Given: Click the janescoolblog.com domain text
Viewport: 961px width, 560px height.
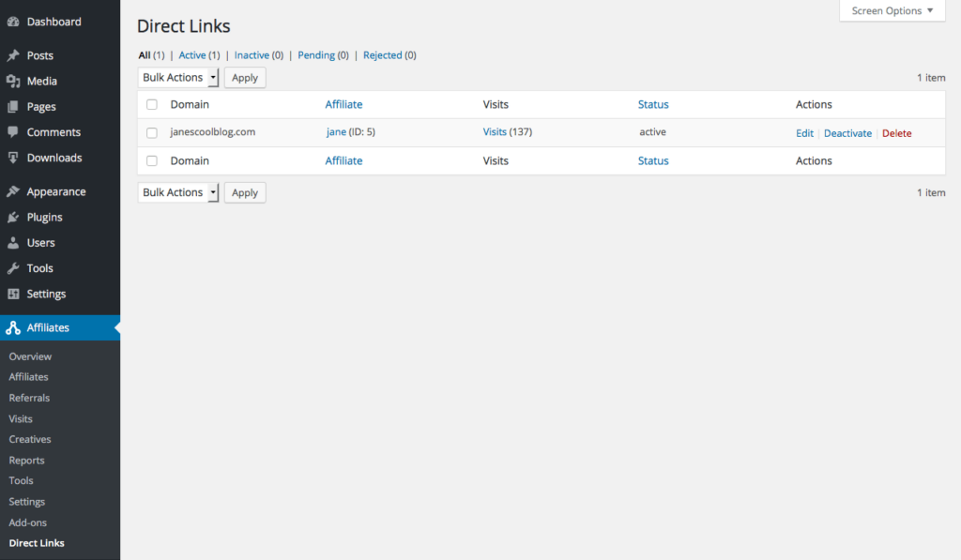Looking at the screenshot, I should coord(213,131).
